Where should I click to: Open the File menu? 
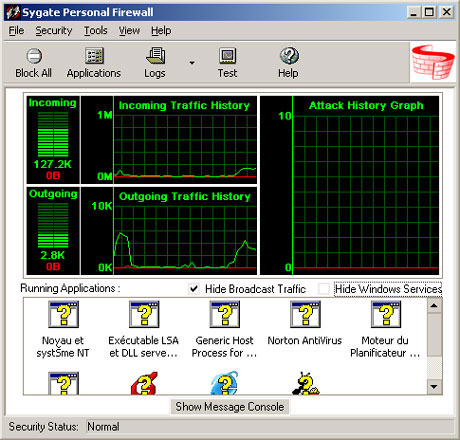click(16, 31)
